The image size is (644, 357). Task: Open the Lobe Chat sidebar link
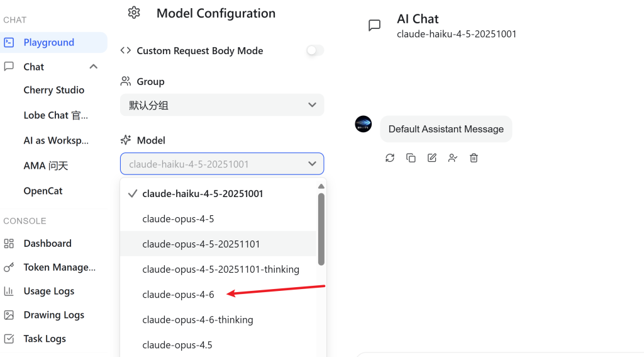coord(55,115)
